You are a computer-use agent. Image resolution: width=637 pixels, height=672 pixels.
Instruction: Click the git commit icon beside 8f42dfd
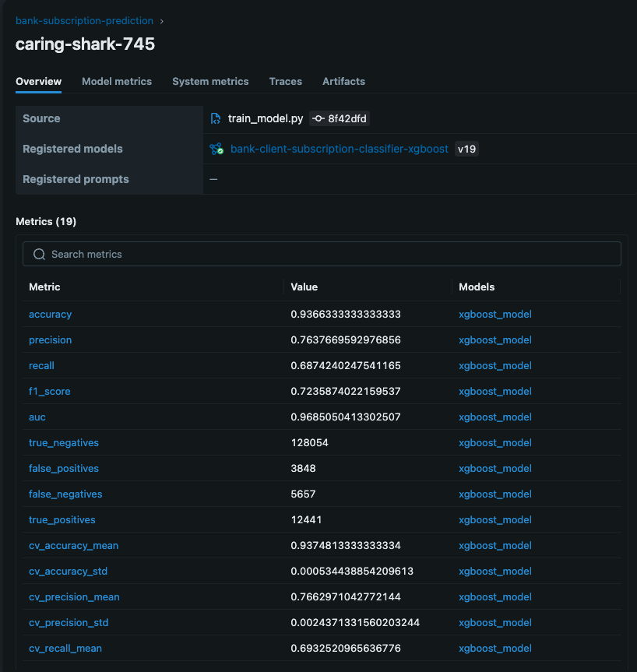pyautogui.click(x=318, y=118)
